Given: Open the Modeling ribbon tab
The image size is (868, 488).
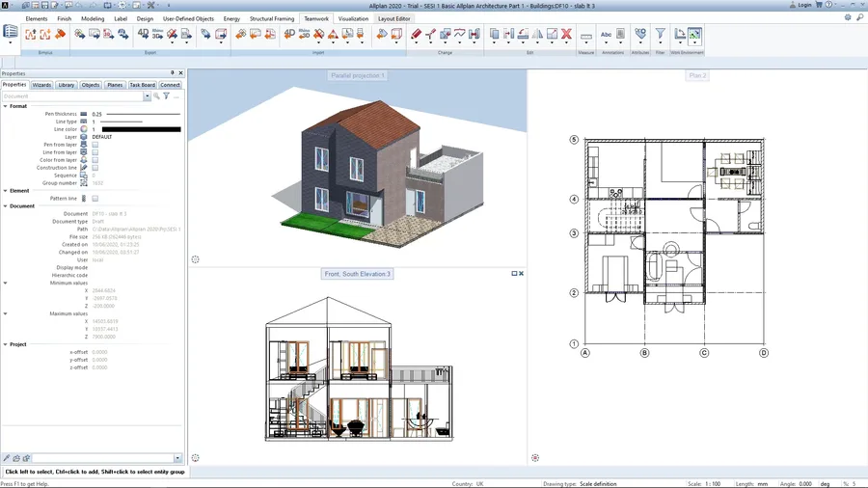Looking at the screenshot, I should (93, 19).
